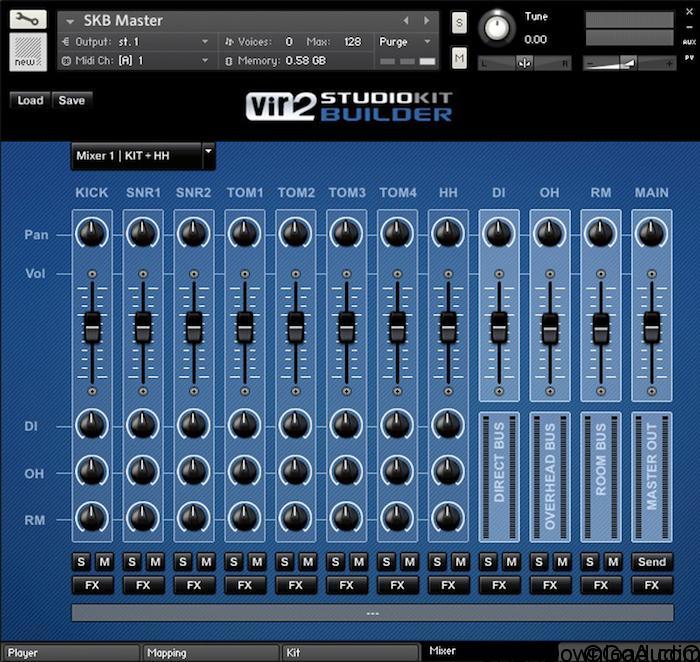Click the MAIN channel Pan knob
700x662 pixels.
click(x=652, y=233)
